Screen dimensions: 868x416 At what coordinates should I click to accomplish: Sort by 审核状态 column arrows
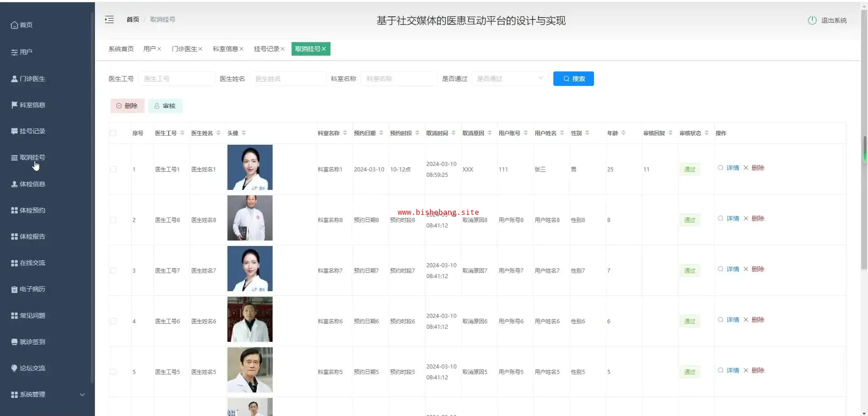707,133
